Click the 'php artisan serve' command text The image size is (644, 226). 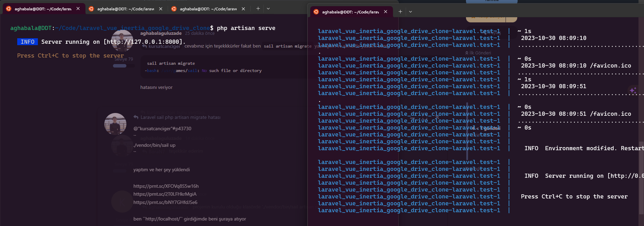246,28
